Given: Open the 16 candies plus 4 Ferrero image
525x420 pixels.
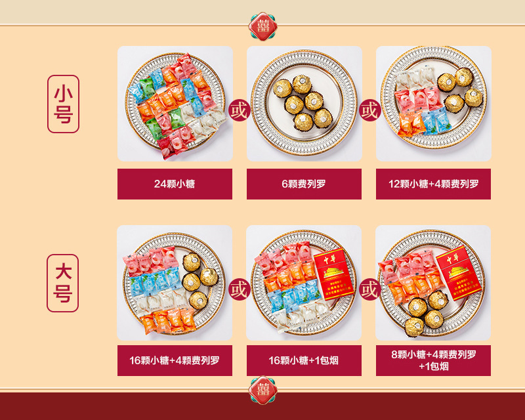Looking at the screenshot, I should (x=175, y=283).
